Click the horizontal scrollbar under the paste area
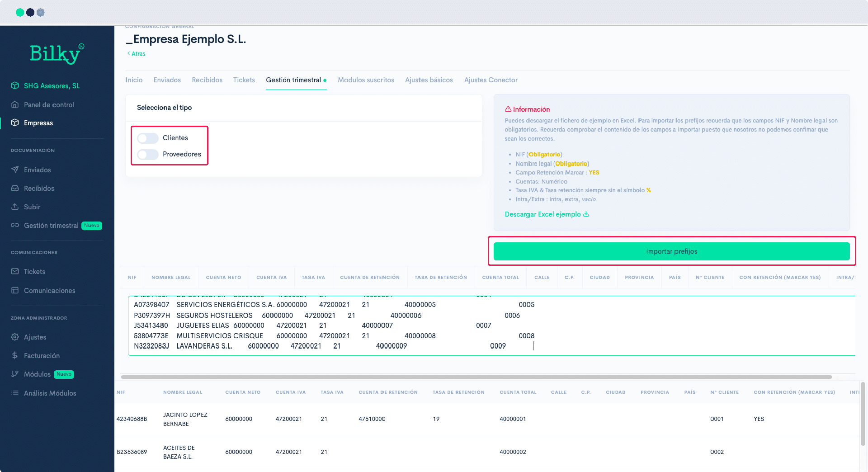 [476, 377]
